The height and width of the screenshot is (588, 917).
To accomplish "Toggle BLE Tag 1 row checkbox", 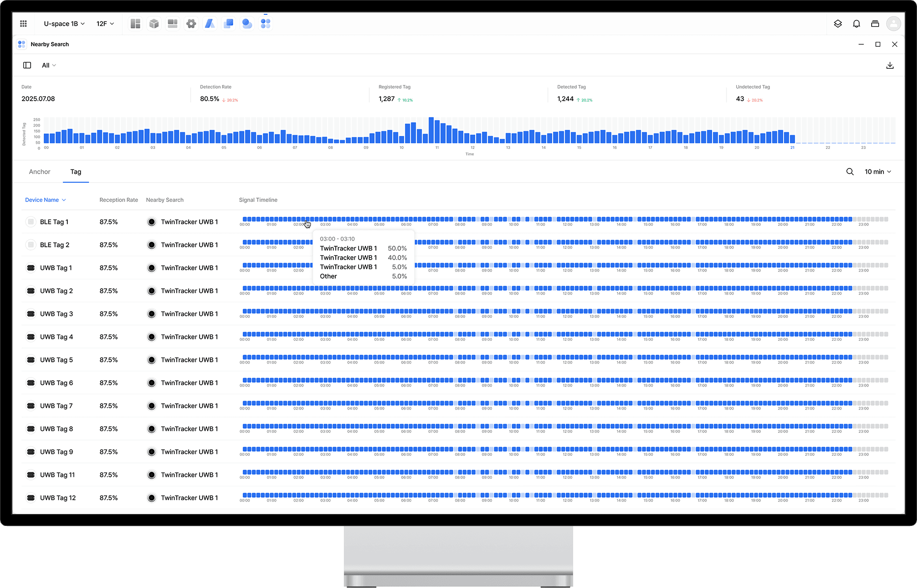I will pos(31,222).
